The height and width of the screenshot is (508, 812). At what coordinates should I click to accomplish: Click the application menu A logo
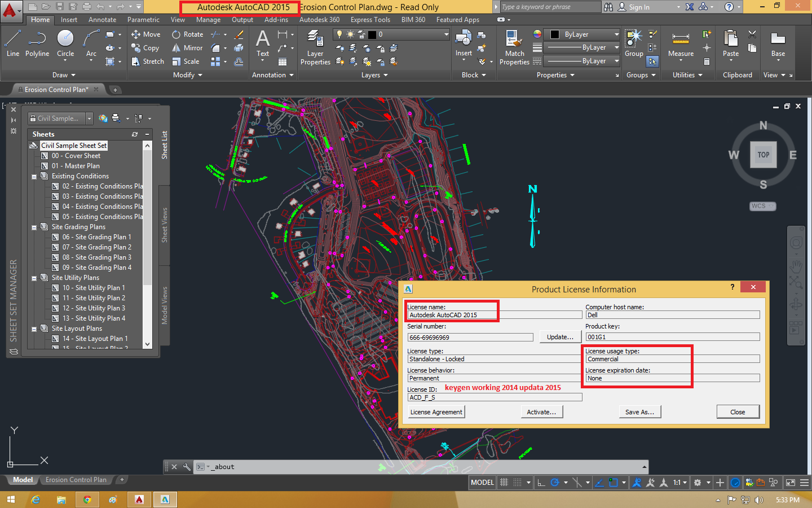(11, 11)
